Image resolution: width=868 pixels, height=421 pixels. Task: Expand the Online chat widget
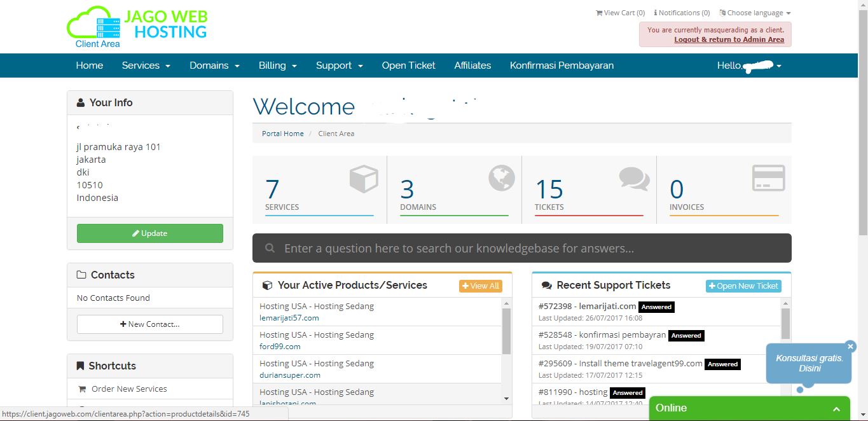coord(750,408)
